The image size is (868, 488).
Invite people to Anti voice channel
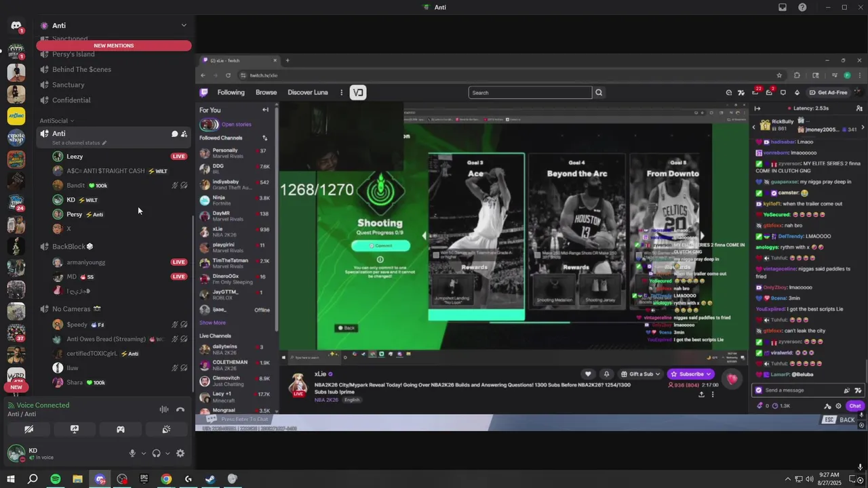(184, 134)
